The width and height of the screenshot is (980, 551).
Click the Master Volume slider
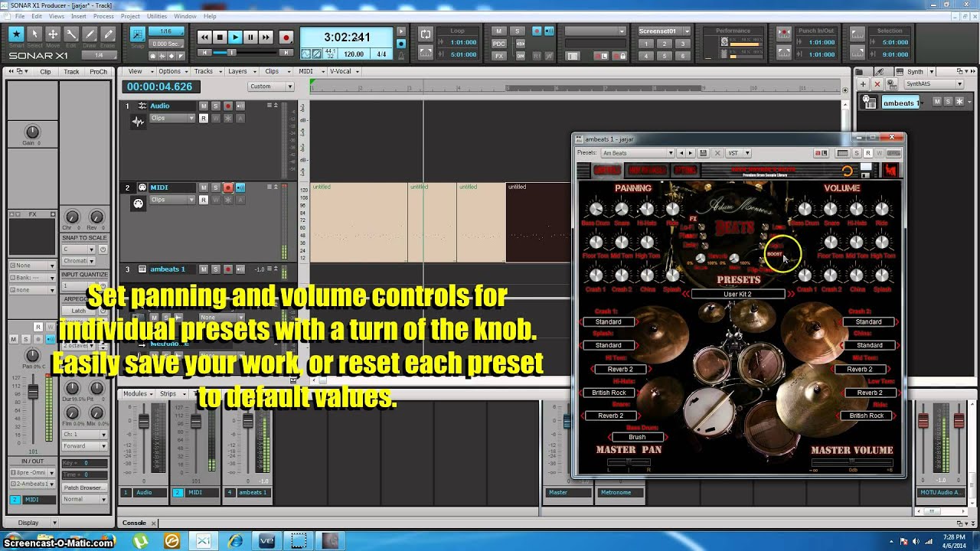pos(852,462)
